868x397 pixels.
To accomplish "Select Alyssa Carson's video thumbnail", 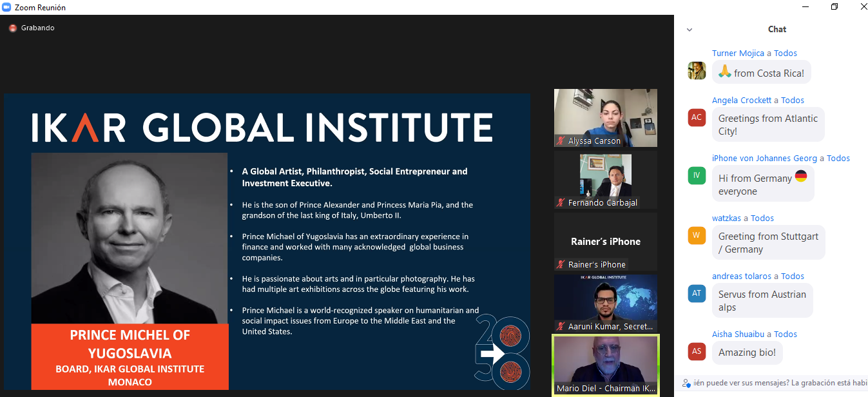I will click(606, 118).
